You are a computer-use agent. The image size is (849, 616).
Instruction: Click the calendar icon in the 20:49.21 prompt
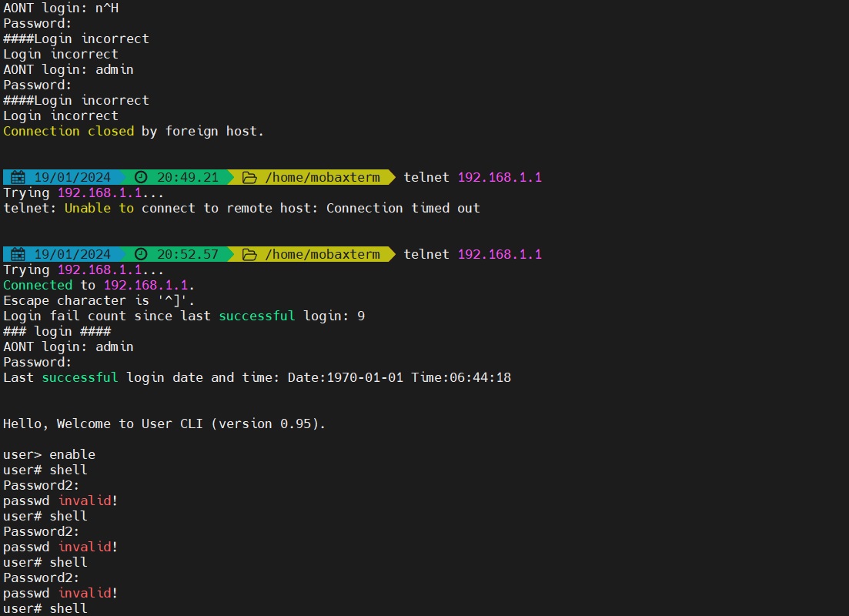click(18, 177)
